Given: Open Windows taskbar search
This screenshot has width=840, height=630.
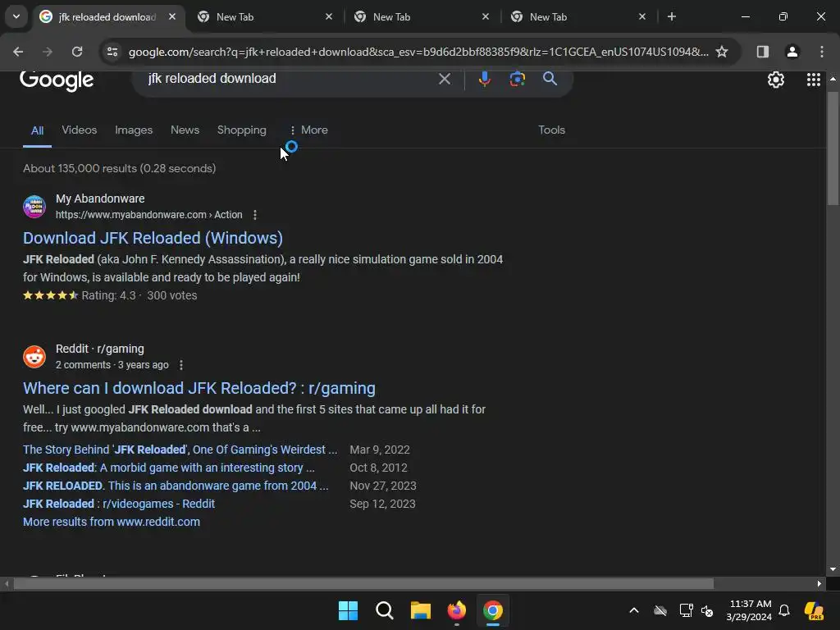Looking at the screenshot, I should [384, 610].
